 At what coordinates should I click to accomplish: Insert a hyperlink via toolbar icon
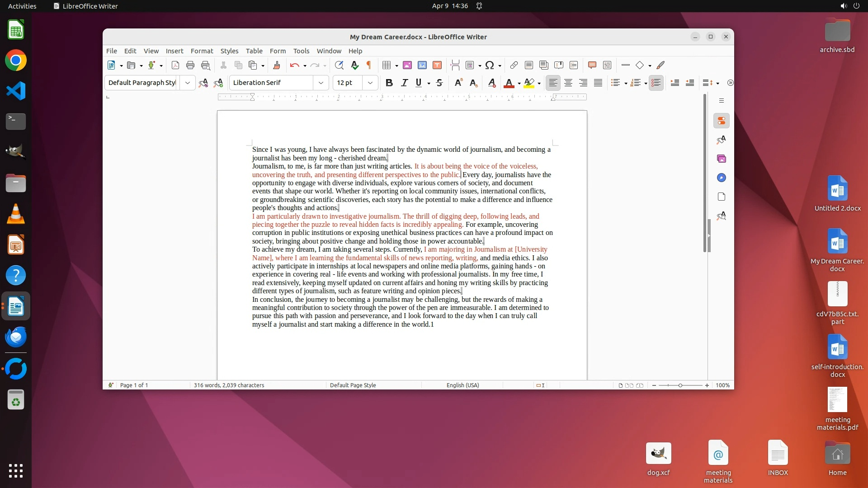pos(514,65)
